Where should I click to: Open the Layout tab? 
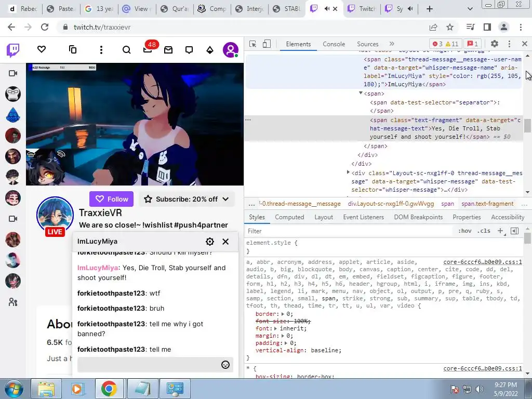(324, 217)
